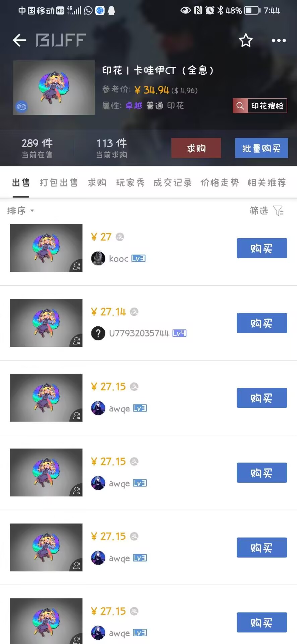Tap the magnifier icon beside 印花搜枪

tap(240, 106)
